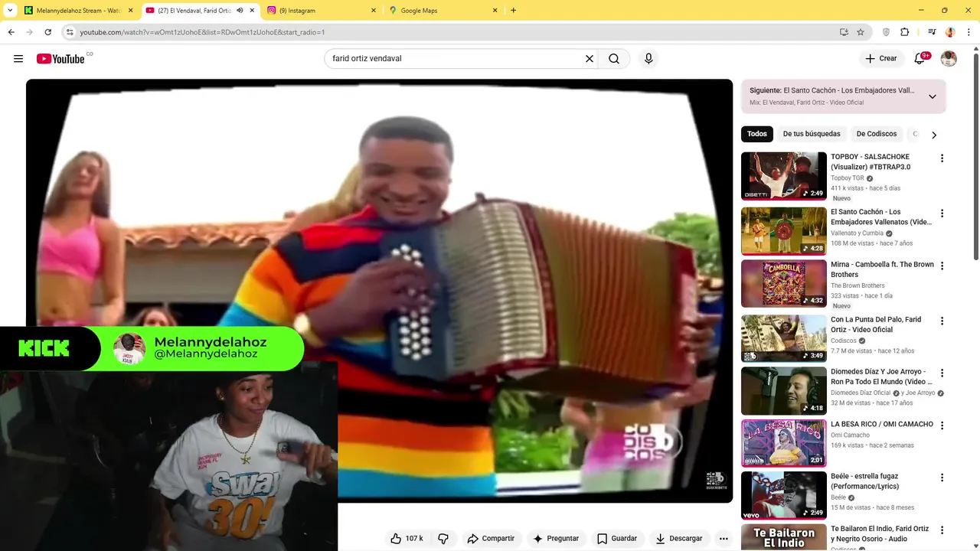Close the Google Maps tab
Image resolution: width=980 pixels, height=551 pixels.
[x=495, y=11]
